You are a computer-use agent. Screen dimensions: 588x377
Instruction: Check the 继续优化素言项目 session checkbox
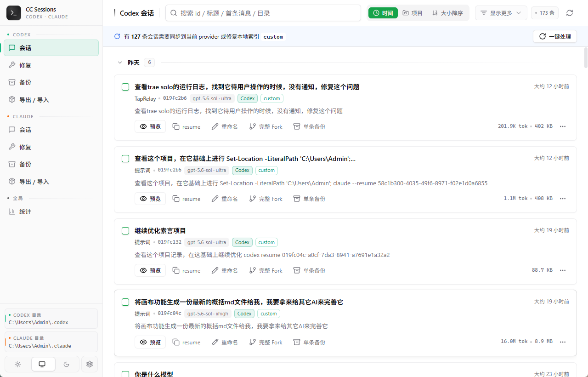[x=125, y=231]
